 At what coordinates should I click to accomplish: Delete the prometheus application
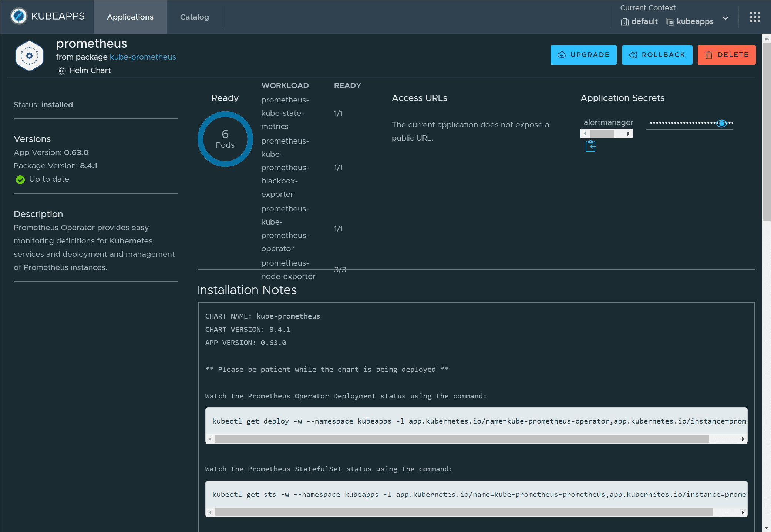tap(726, 55)
